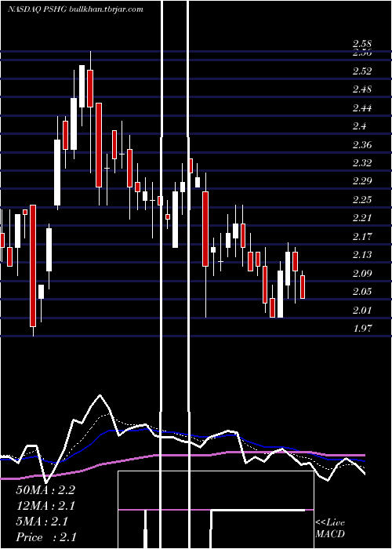Click the 2.01 price axis label
392x549 pixels.
(362, 311)
